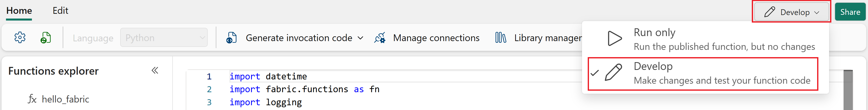This screenshot has height=110, width=868.
Task: Click the green Share button
Action: (x=850, y=12)
